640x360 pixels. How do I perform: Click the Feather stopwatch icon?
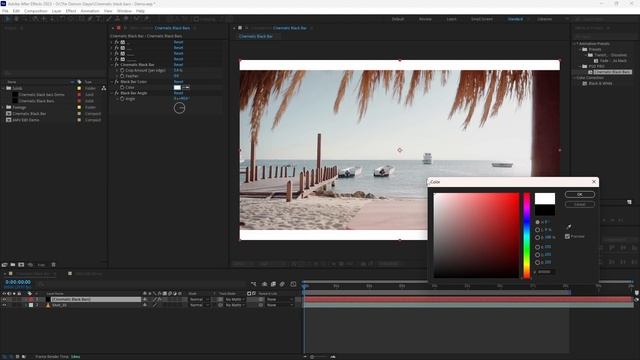pyautogui.click(x=122, y=76)
